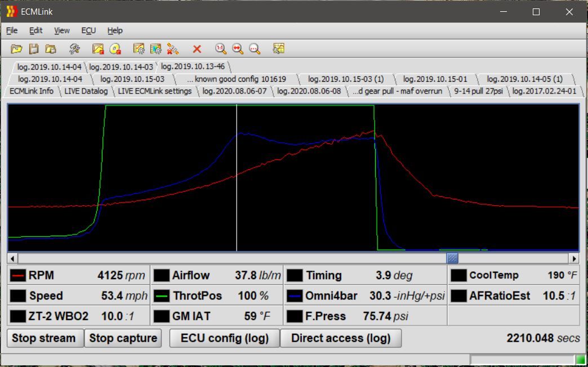Viewport: 588px width, 367px height.
Task: Save using the floppy disk icon
Action: [x=34, y=49]
